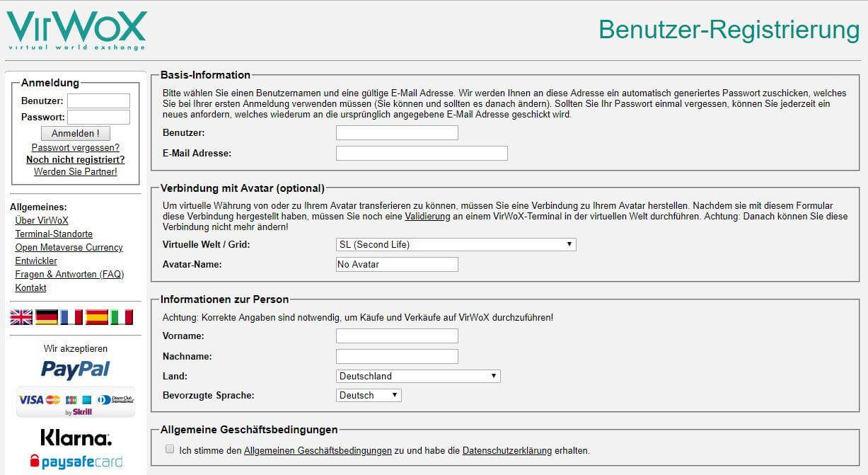The width and height of the screenshot is (868, 475).
Task: Focus the login Passwort field
Action: click(98, 117)
